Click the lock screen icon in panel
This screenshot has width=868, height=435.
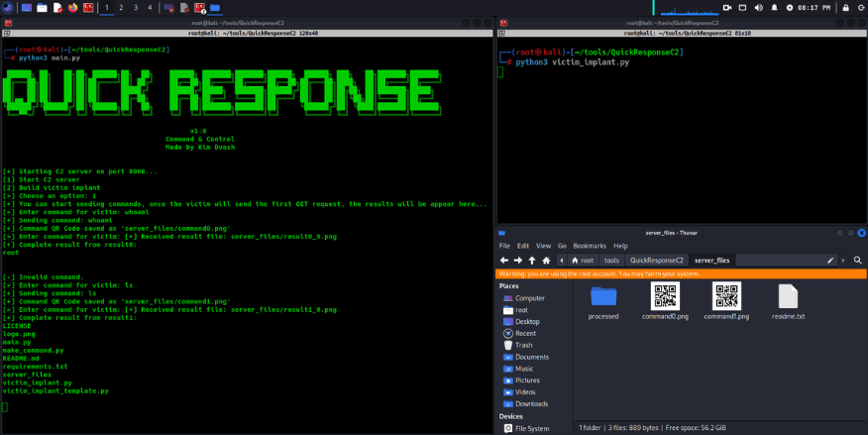click(844, 7)
